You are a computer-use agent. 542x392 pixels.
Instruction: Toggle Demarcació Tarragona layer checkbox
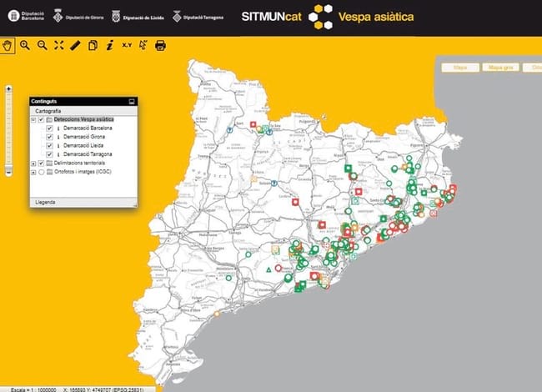coord(49,154)
